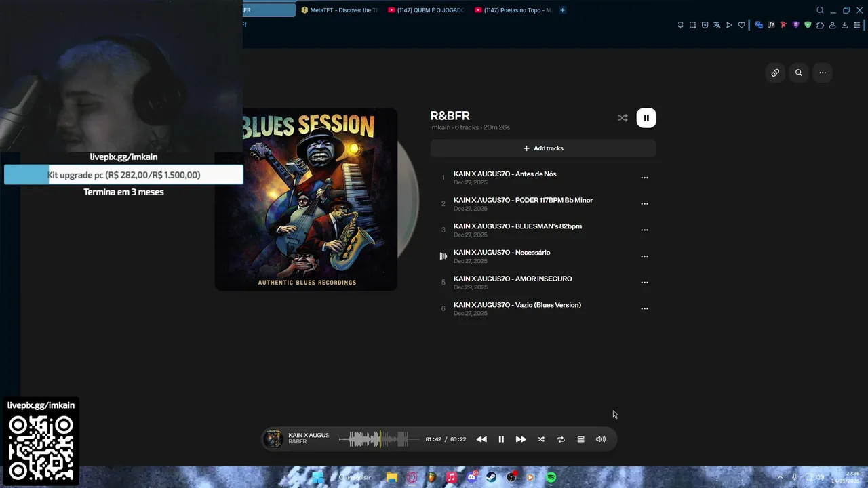The image size is (868, 488).
Task: Open the play queue list icon
Action: tap(580, 439)
